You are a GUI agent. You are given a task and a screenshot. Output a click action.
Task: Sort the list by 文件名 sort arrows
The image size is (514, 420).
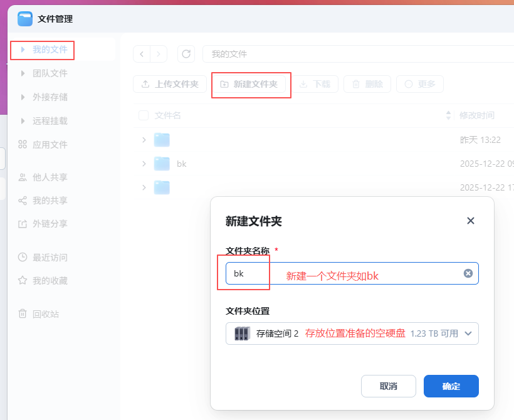[x=448, y=115]
